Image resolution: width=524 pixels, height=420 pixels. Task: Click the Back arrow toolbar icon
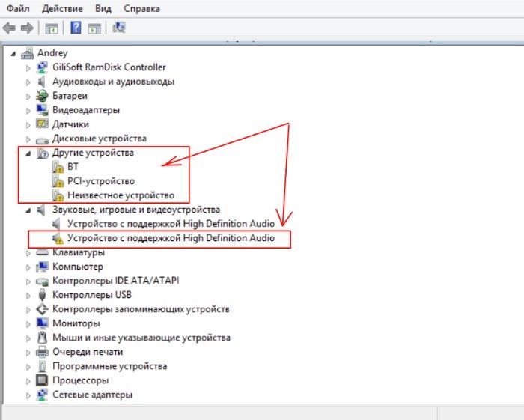(10, 28)
